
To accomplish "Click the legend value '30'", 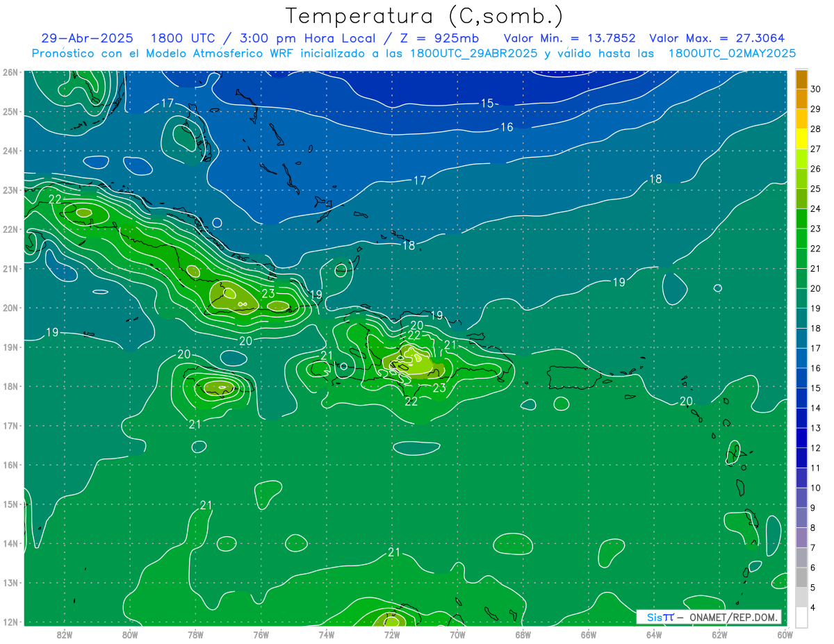I will click(816, 89).
